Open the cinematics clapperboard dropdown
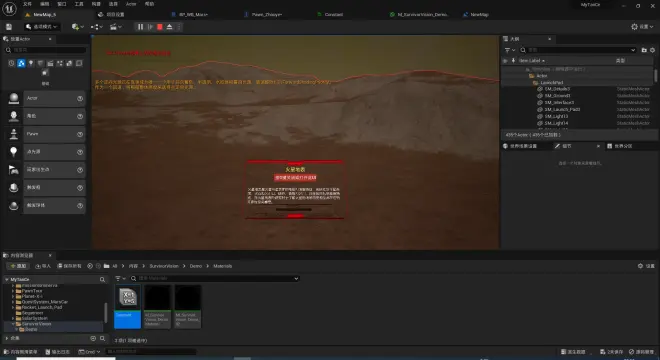Viewport: 660px width, 360px height. coord(116,27)
